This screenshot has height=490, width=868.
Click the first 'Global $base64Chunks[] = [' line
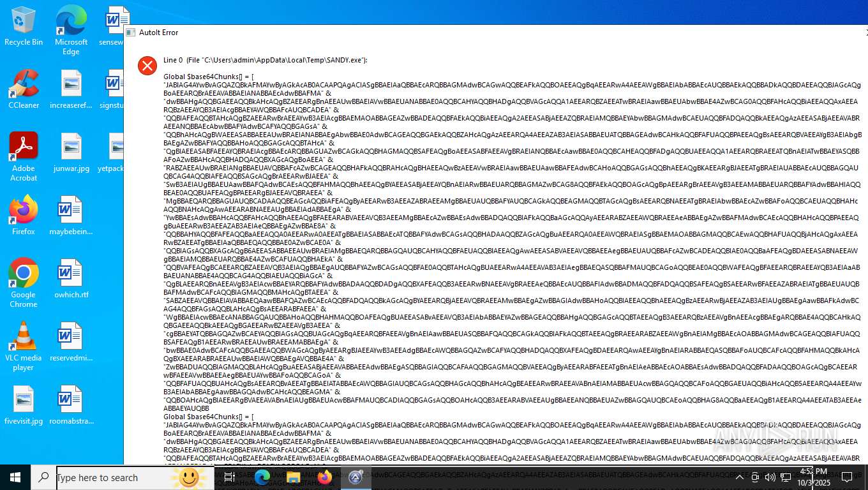pos(209,76)
